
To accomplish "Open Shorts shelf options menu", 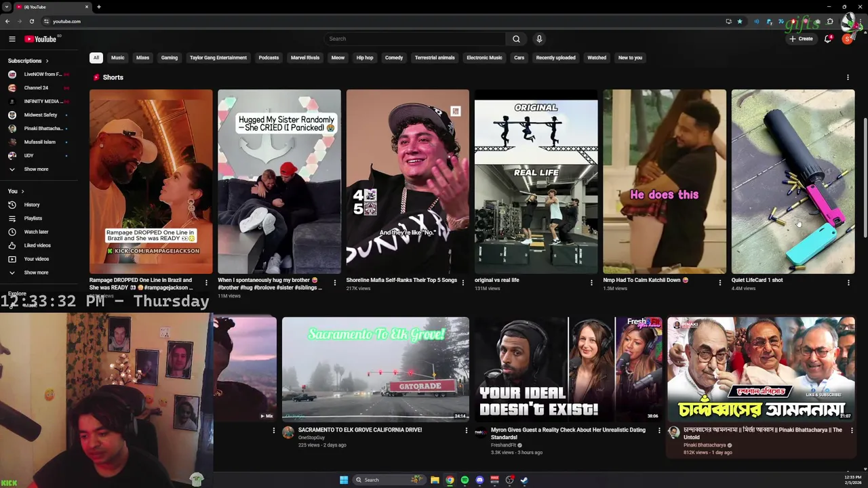I will click(x=848, y=77).
